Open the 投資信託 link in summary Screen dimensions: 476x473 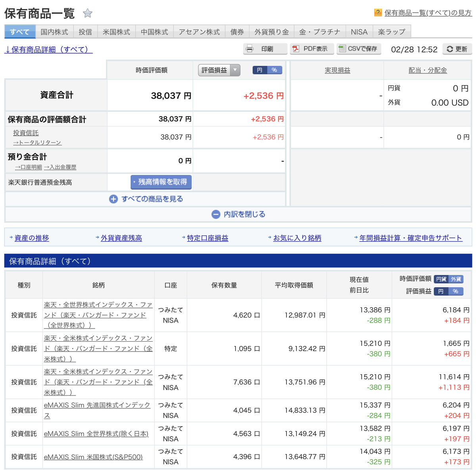26,133
